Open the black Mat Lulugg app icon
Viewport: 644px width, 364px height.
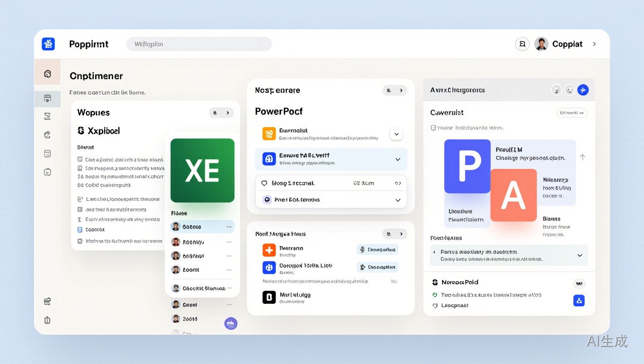(x=269, y=297)
